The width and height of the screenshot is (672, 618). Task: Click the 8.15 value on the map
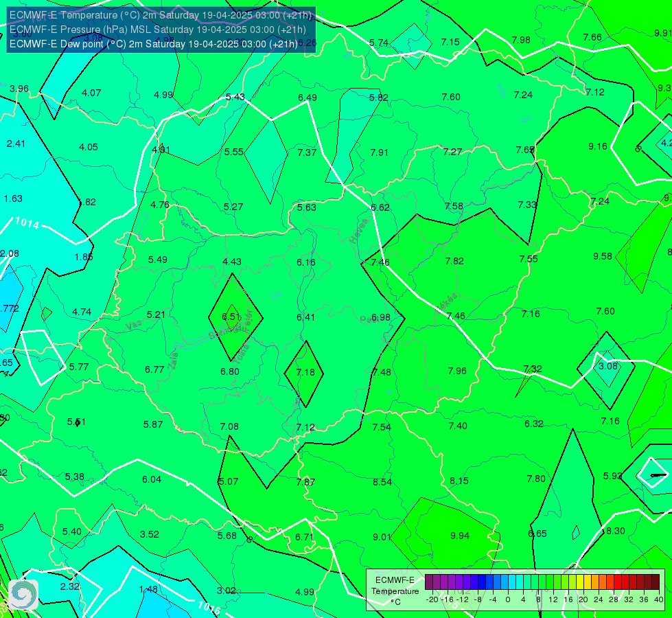click(459, 481)
